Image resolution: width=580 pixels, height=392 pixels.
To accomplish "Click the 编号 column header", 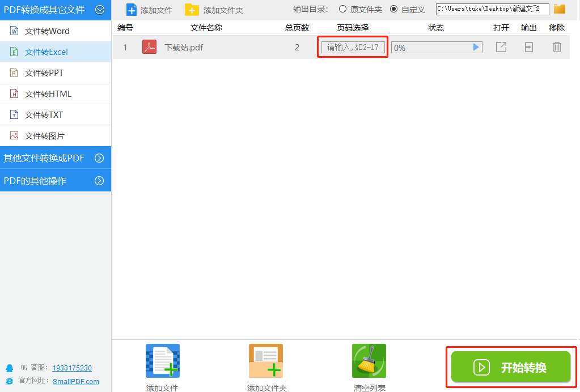I will (x=125, y=28).
